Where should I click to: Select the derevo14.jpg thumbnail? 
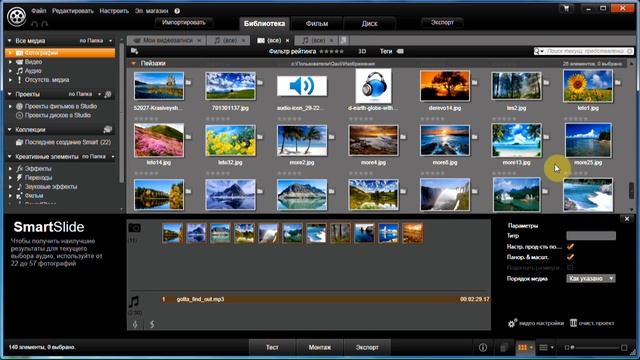click(x=445, y=86)
